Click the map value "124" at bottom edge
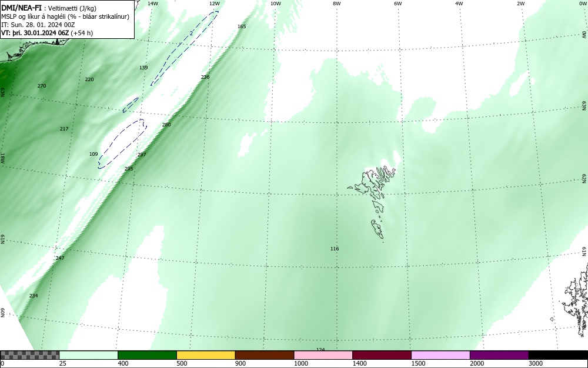The height and width of the screenshot is (368, 588). [x=320, y=349]
